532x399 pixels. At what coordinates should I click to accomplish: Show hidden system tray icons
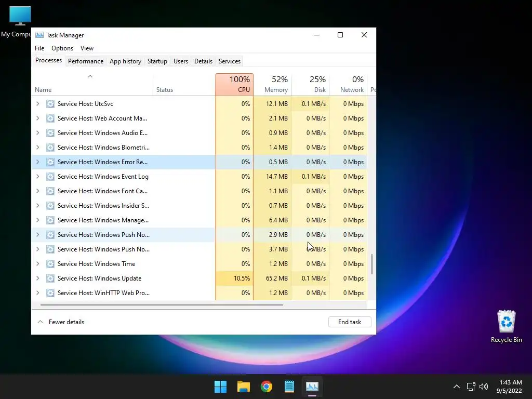[x=457, y=387]
